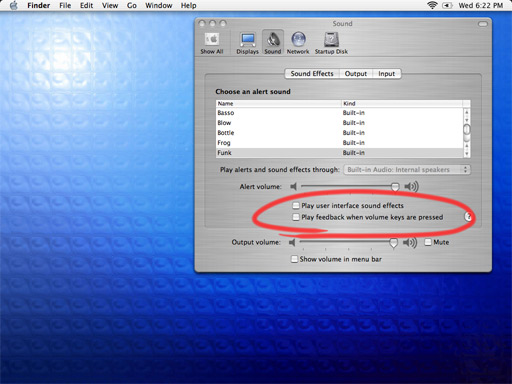The height and width of the screenshot is (384, 512).
Task: Select the Blow alert sound
Action: [x=340, y=123]
